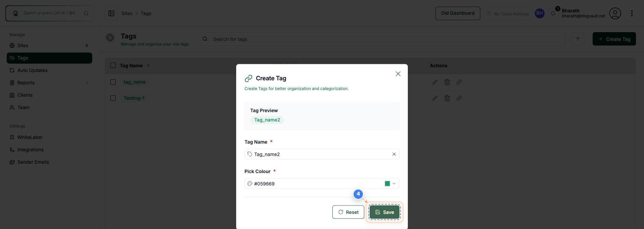Viewport: 644px width, 229px height.
Task: Click the sidebar collapse icon beside breadcrumbs
Action: pos(111,13)
